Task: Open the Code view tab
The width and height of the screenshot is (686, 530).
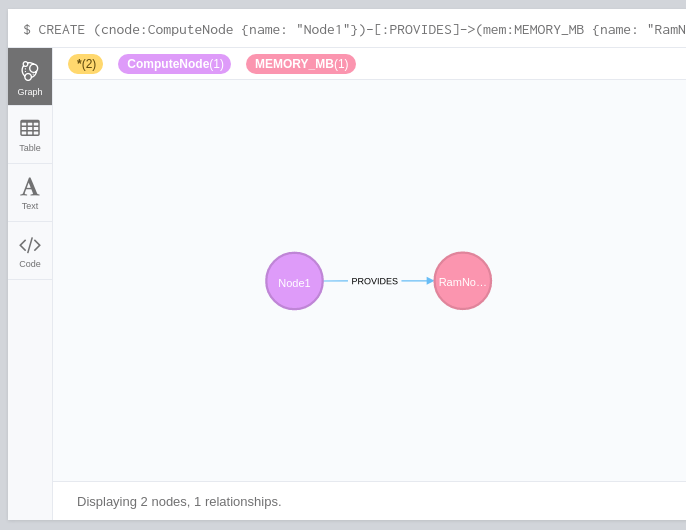Action: (x=30, y=251)
